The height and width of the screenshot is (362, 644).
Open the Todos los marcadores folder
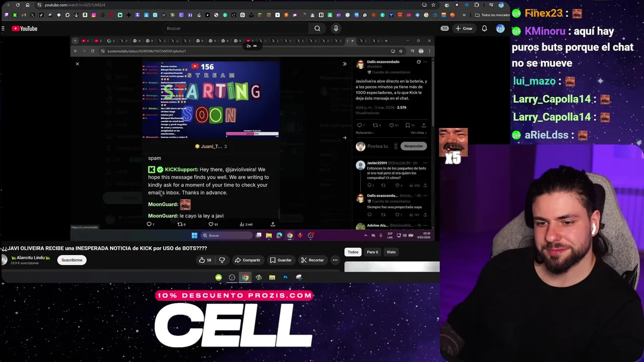(492, 15)
